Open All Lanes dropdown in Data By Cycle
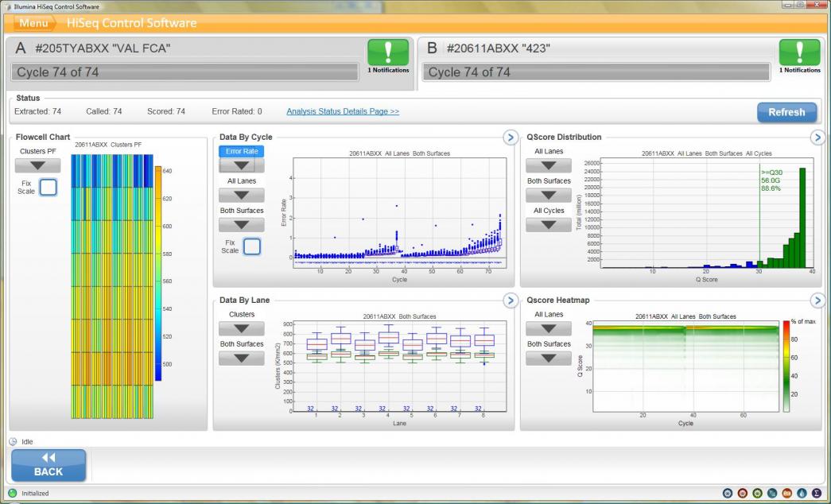The width and height of the screenshot is (831, 504). 242,196
